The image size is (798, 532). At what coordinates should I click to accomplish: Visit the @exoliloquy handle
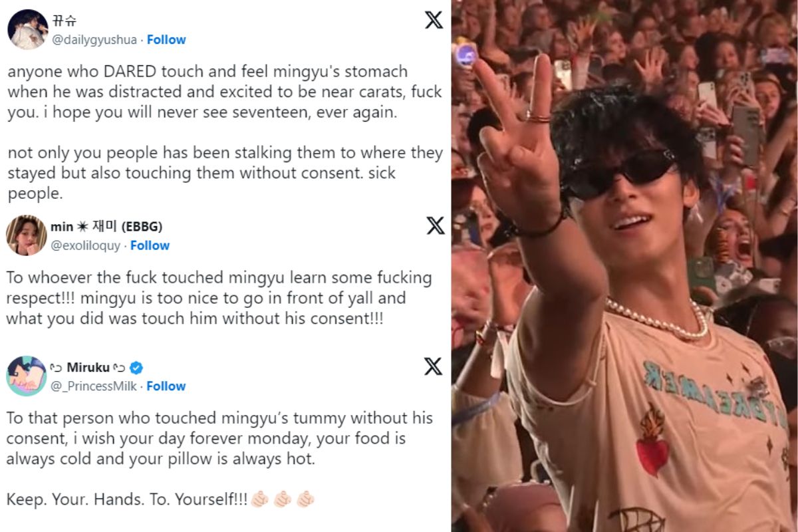click(86, 245)
